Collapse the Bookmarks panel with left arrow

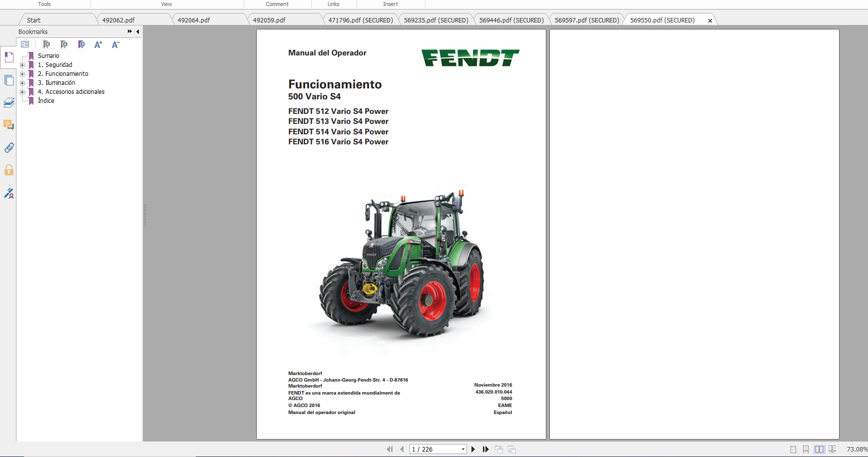pyautogui.click(x=137, y=31)
